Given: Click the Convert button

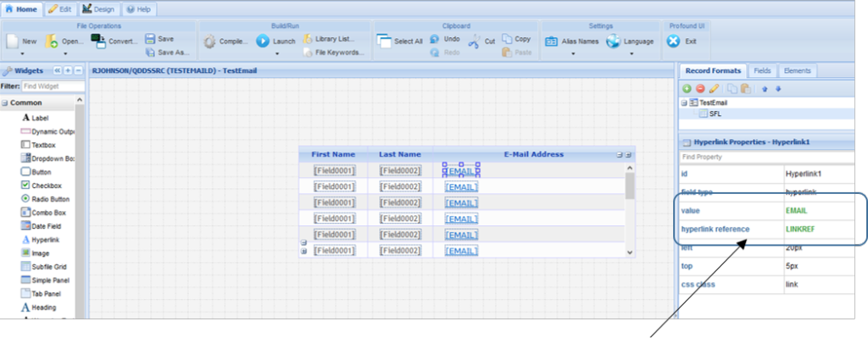Looking at the screenshot, I should pyautogui.click(x=114, y=42).
